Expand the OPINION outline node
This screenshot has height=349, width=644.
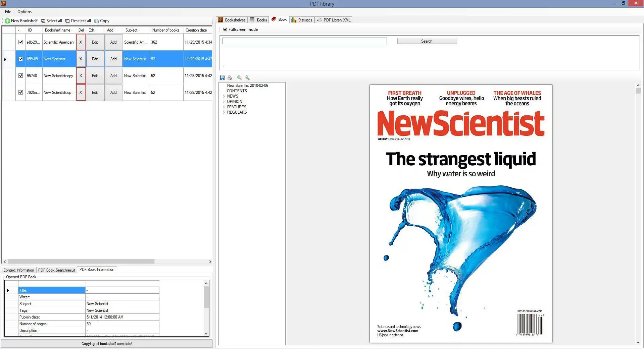224,102
